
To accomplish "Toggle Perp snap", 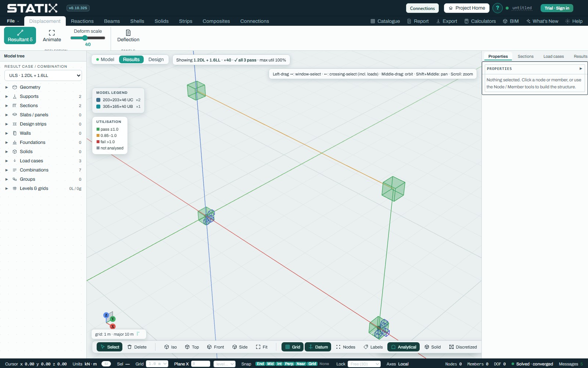I will 289,364.
